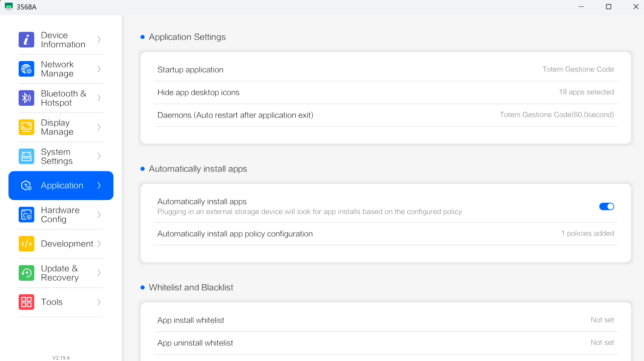Select the Network Manage globe icon
The height and width of the screenshot is (361, 644).
coord(26,69)
